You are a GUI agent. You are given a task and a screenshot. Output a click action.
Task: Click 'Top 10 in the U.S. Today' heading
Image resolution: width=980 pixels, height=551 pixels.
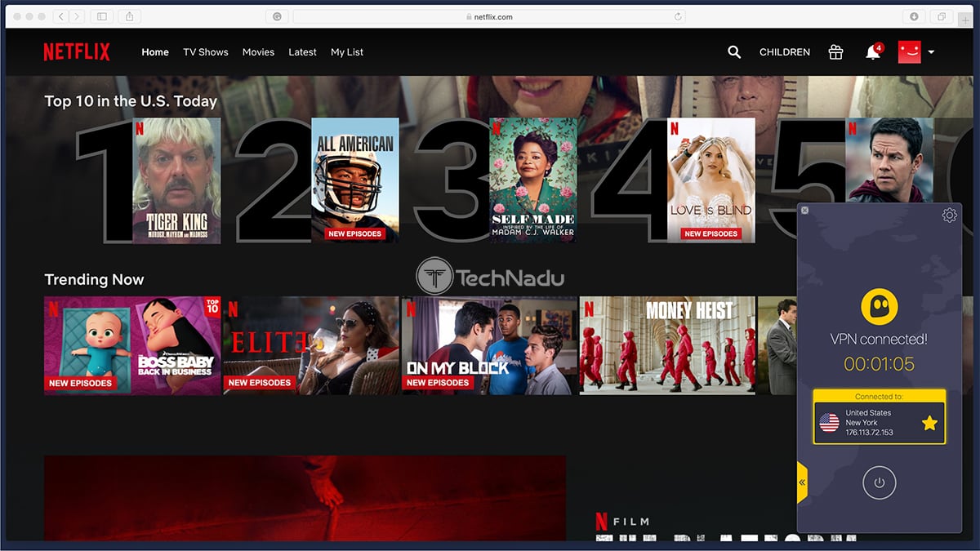(131, 101)
